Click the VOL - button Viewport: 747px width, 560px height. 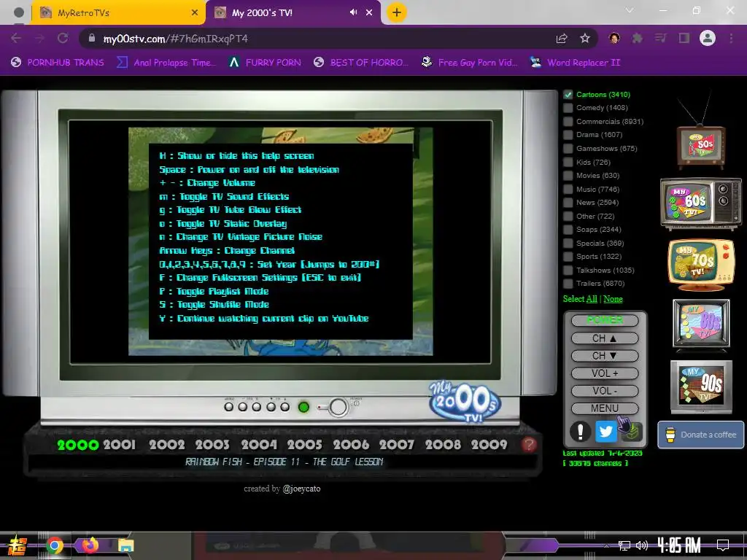605,391
